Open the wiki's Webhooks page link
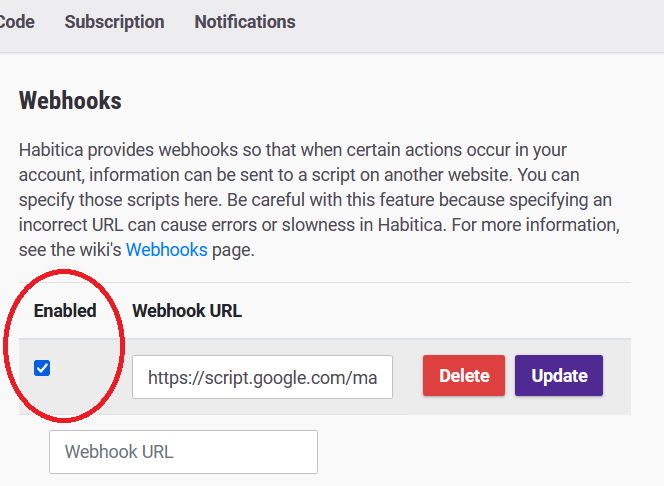This screenshot has width=664, height=486. [x=166, y=250]
